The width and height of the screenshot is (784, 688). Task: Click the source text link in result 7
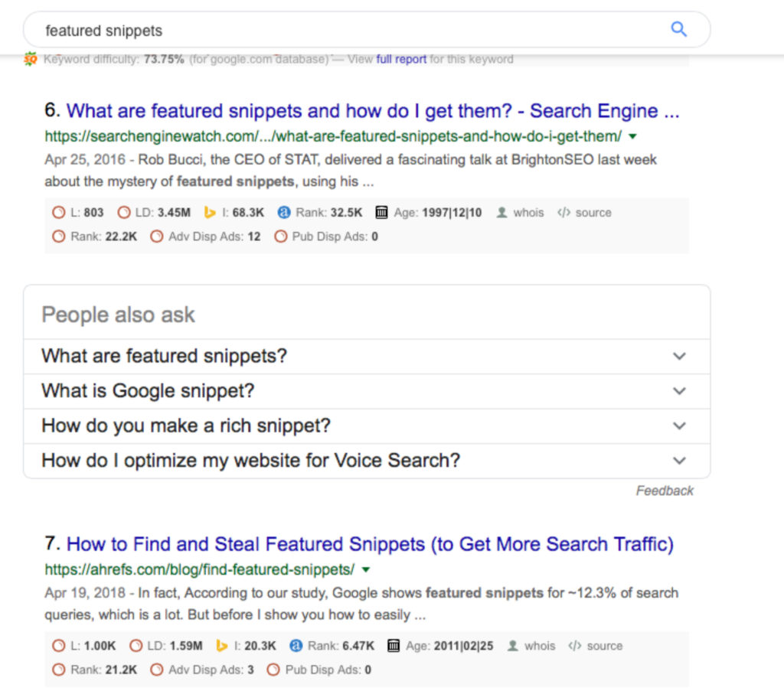point(605,646)
